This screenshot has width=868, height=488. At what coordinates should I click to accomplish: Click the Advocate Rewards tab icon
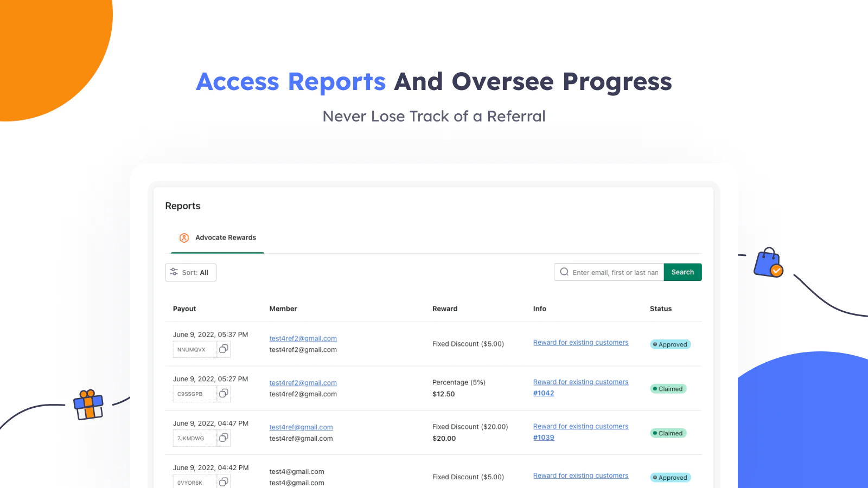tap(184, 237)
